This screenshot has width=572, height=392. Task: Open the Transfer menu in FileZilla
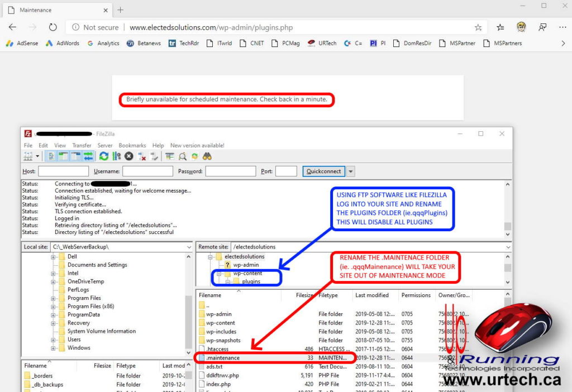pyautogui.click(x=82, y=145)
